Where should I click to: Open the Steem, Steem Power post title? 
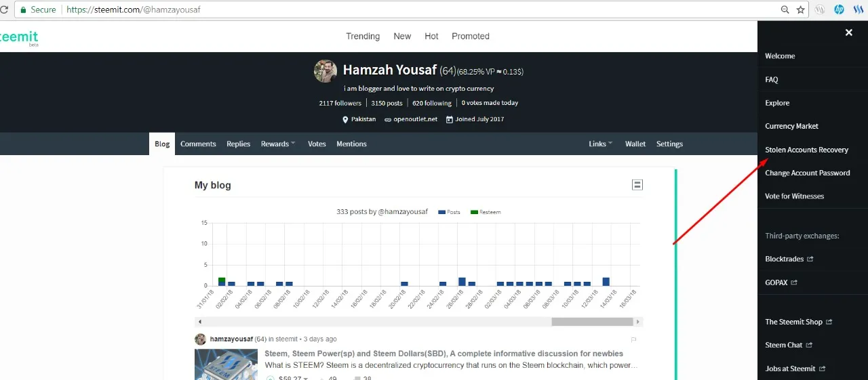(443, 354)
